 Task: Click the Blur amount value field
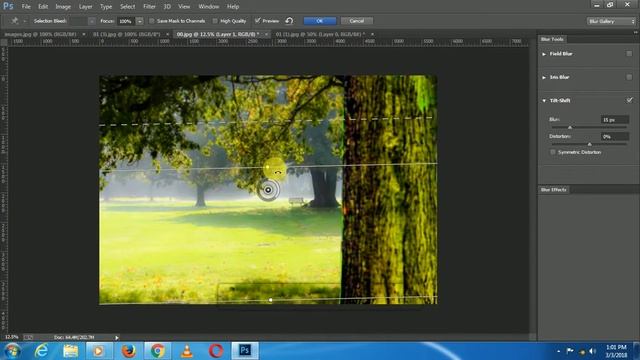615,120
